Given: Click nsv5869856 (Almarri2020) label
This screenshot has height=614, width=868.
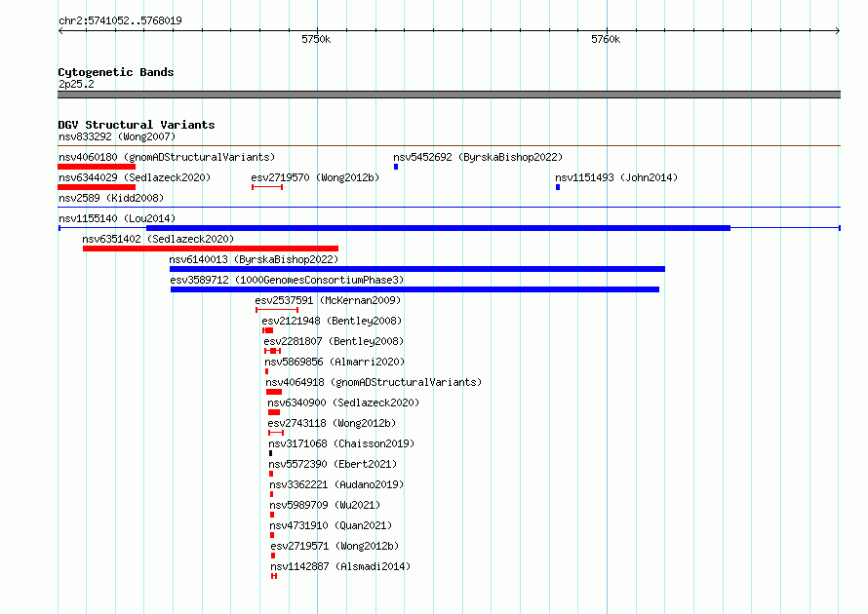Looking at the screenshot, I should 335,362.
